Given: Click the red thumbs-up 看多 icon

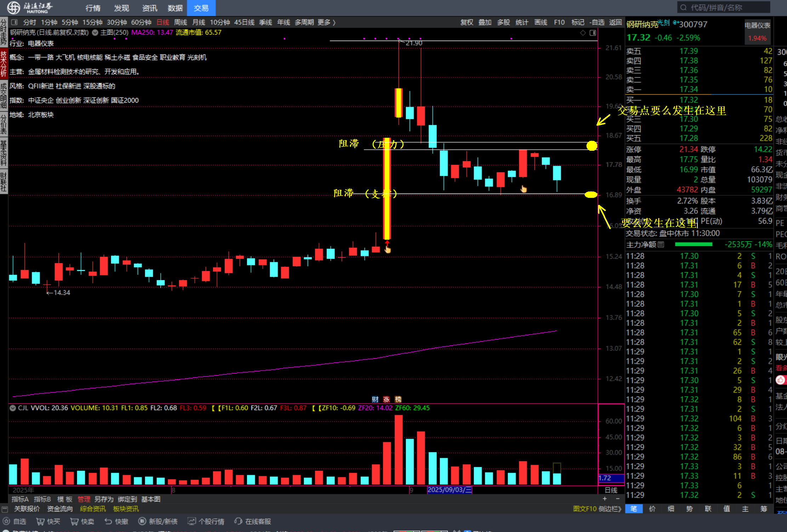Looking at the screenshot, I should (780, 380).
